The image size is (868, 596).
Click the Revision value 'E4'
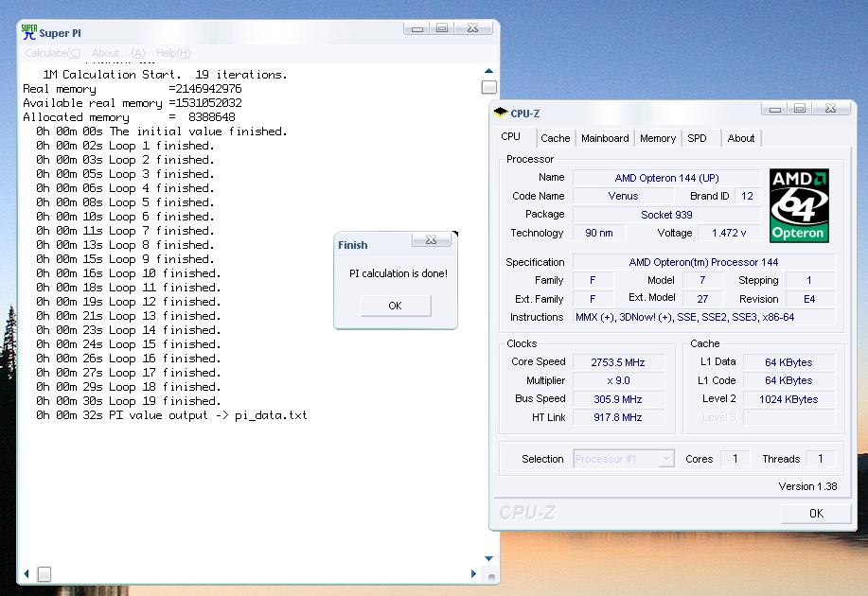(809, 299)
